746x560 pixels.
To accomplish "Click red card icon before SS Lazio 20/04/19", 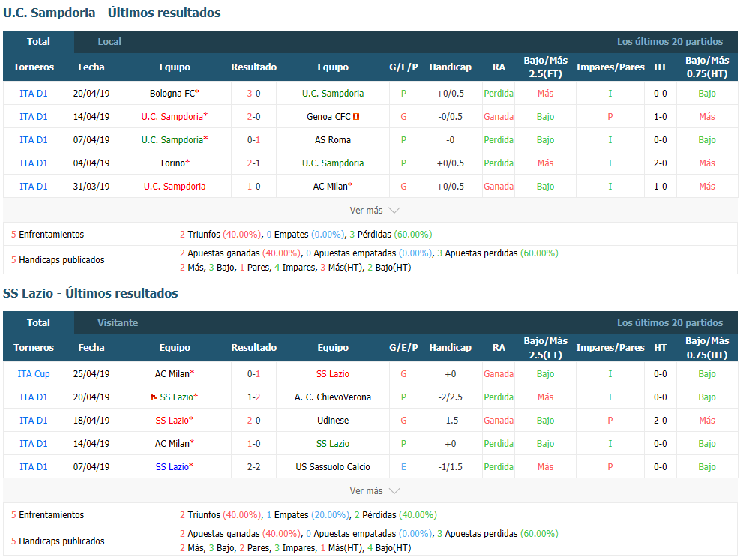I will [154, 397].
